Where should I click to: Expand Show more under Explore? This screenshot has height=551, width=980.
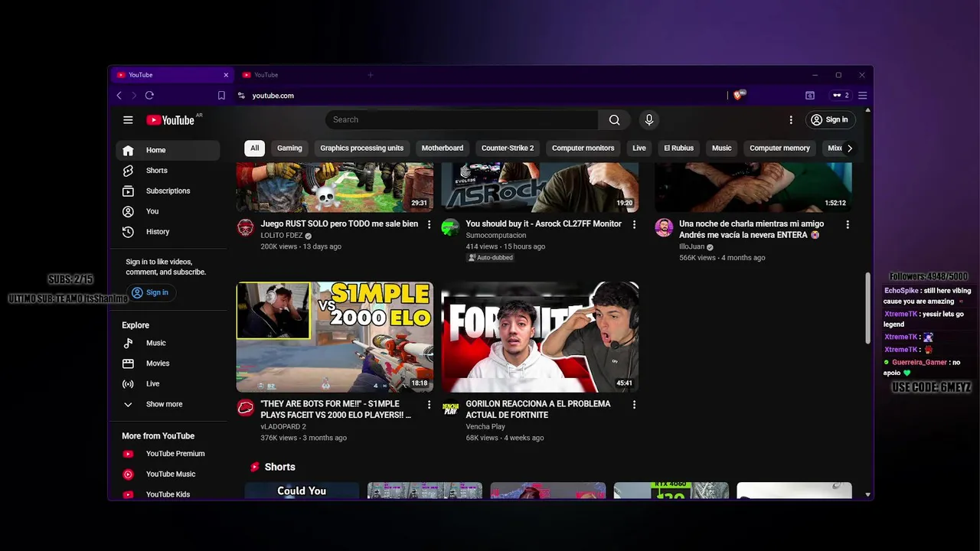[168, 404]
